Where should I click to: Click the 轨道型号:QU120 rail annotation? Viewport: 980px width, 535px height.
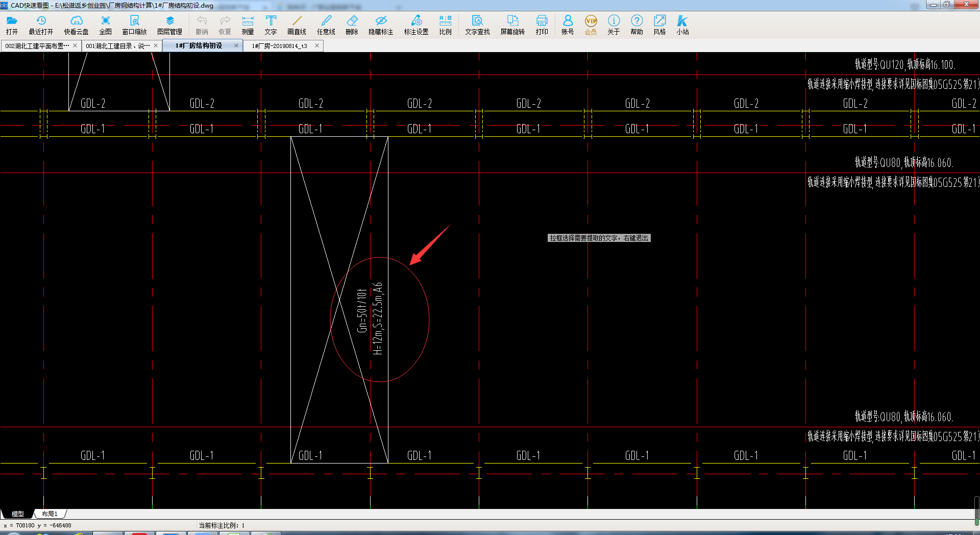pyautogui.click(x=904, y=65)
